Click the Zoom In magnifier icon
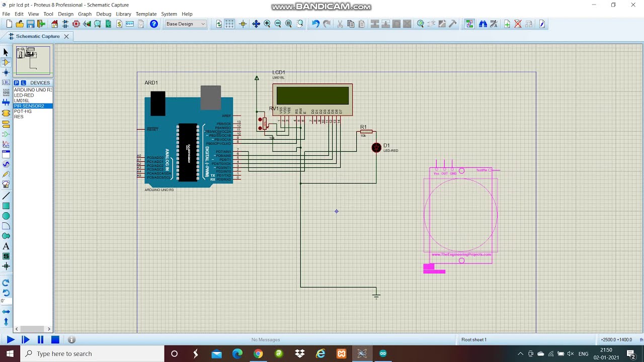 (267, 24)
